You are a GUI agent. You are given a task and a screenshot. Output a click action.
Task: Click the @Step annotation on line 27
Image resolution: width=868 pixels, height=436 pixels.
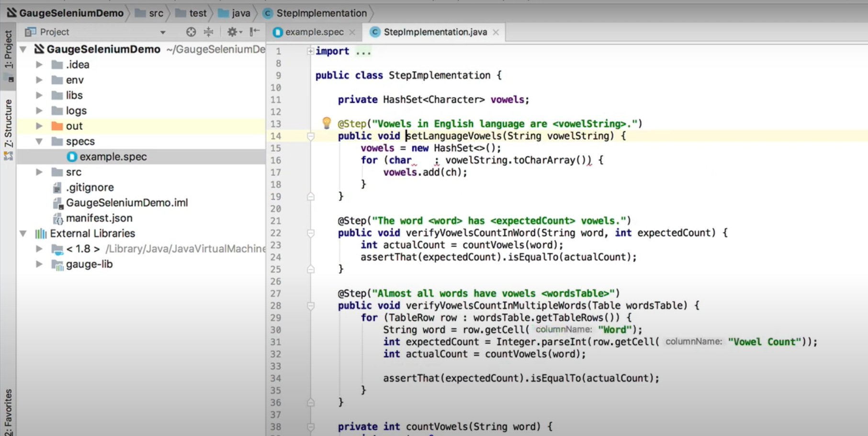352,293
